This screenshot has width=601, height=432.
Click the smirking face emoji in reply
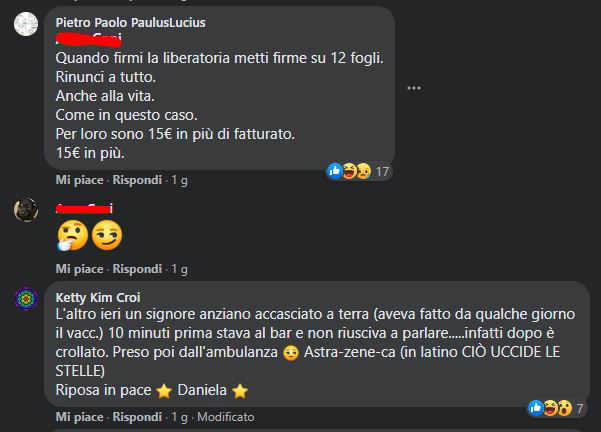(x=104, y=236)
